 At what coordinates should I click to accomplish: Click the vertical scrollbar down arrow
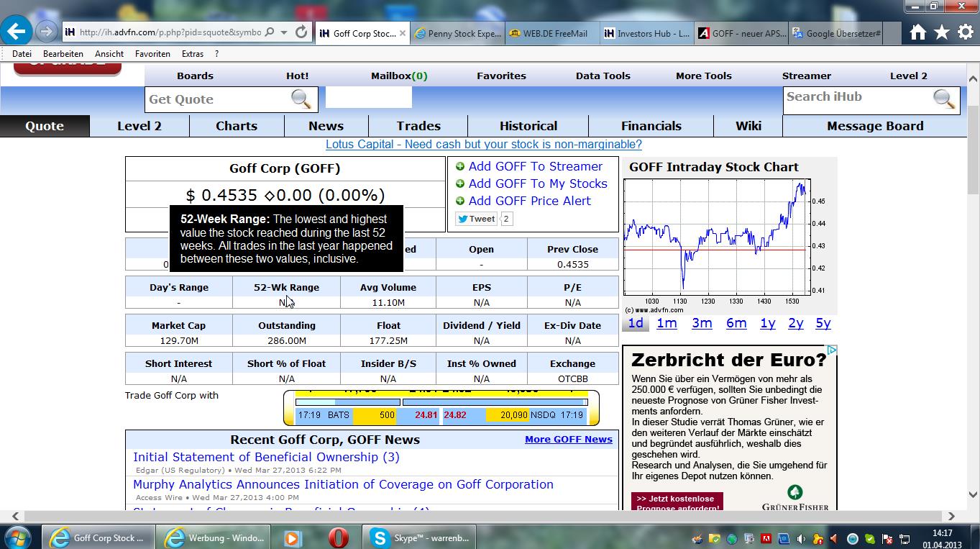pos(974,494)
